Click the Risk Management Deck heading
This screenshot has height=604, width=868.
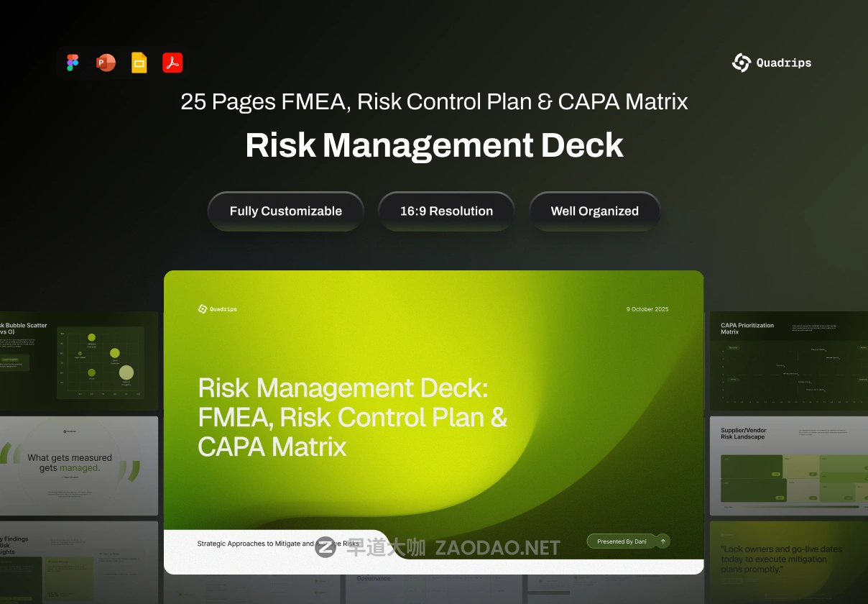coord(434,145)
